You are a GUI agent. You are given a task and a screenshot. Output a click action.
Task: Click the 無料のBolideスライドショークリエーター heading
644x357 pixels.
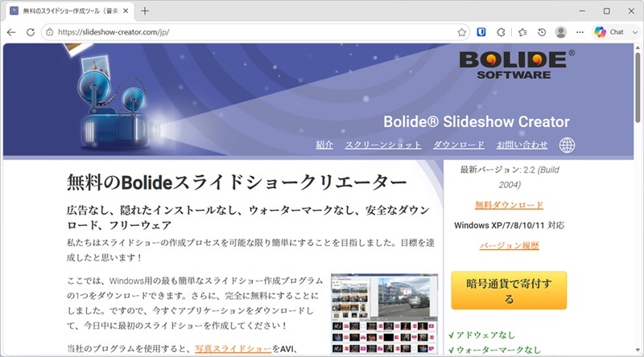pos(237,183)
